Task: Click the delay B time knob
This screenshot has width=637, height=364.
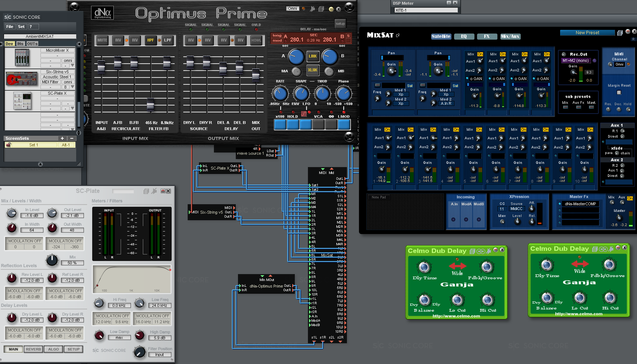Action: coord(330,57)
